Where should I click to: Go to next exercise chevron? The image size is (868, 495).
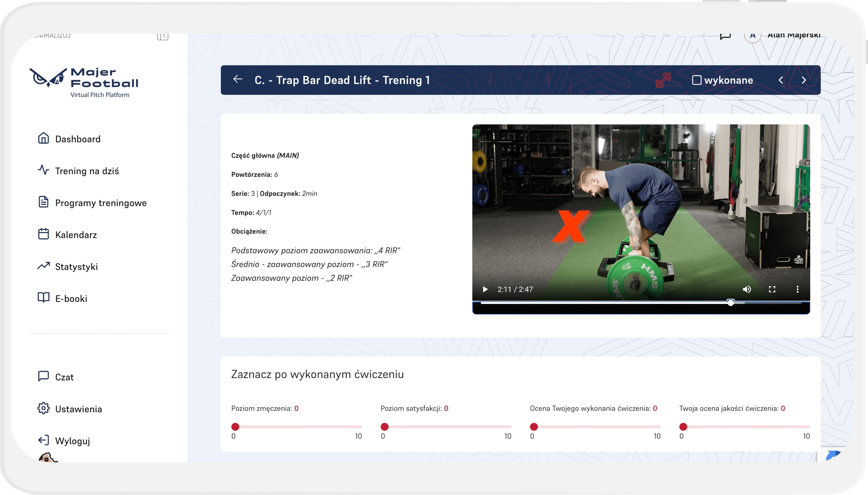pos(804,80)
